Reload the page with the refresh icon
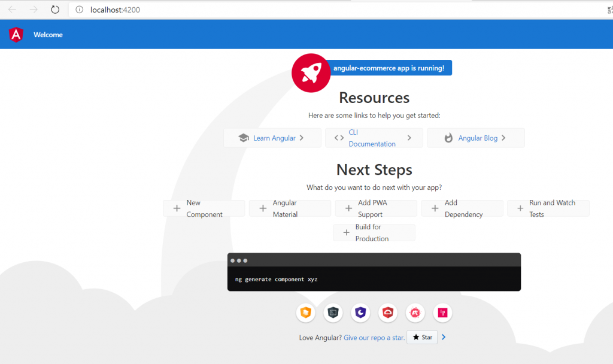The image size is (613, 364). point(55,10)
